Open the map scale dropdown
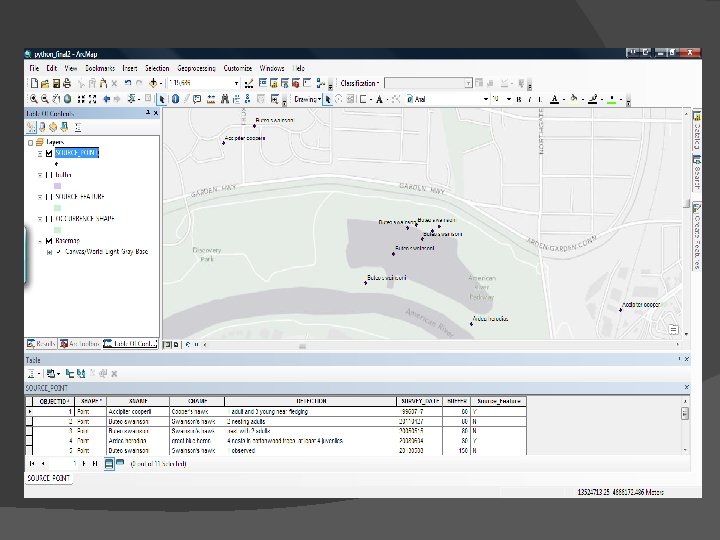Screen dimensions: 720x540 point(237,83)
